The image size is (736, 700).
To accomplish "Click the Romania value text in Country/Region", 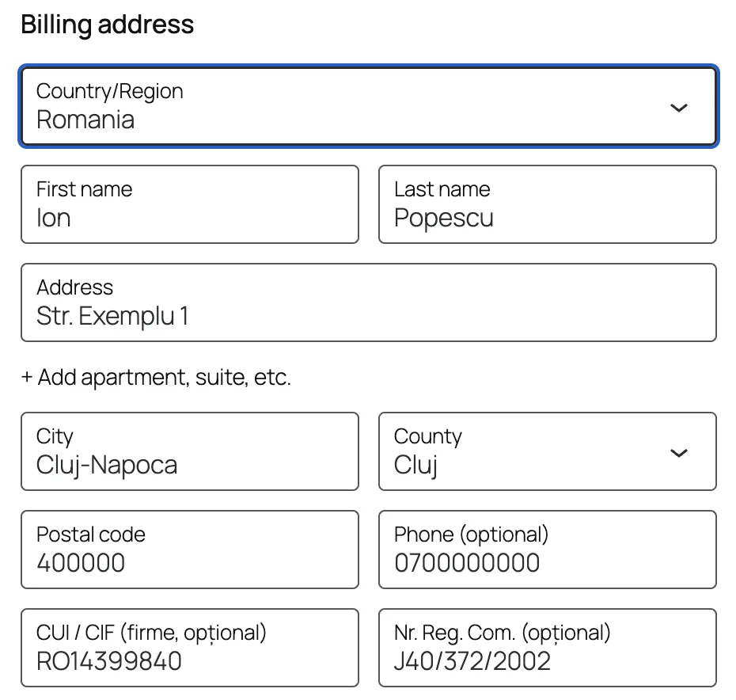I will click(86, 120).
